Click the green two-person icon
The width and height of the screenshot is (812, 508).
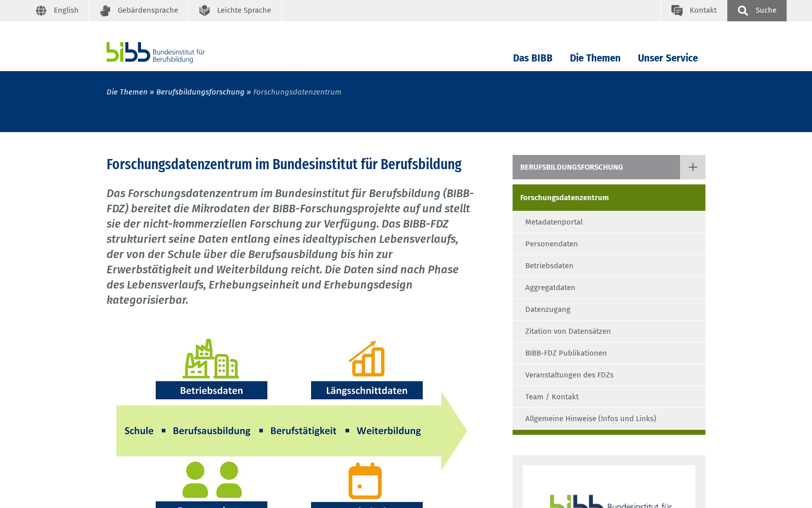212,480
